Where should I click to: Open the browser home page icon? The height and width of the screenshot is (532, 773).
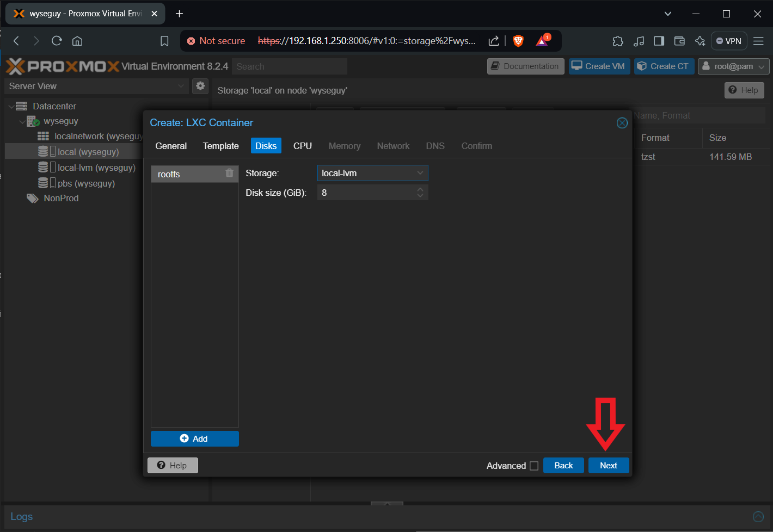point(77,41)
